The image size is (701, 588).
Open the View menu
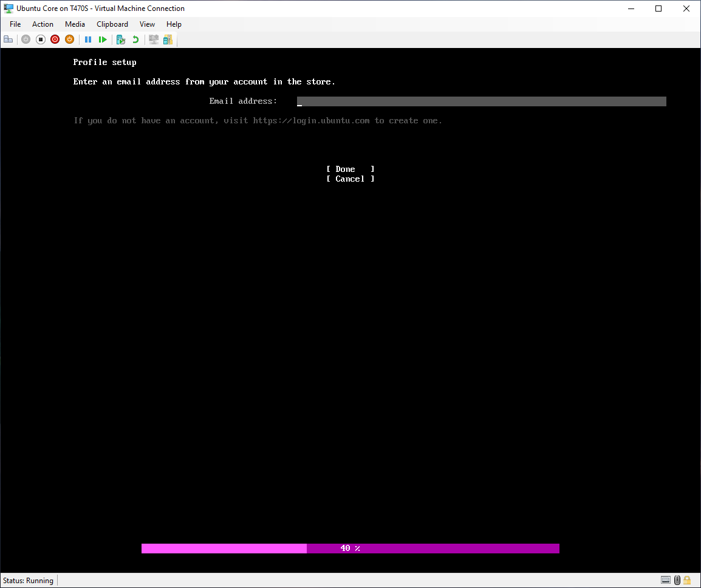click(147, 24)
